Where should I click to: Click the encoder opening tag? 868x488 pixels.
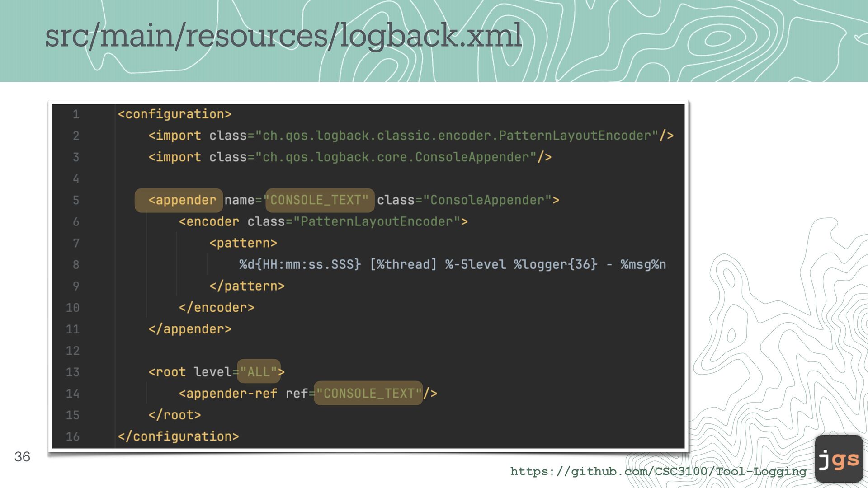(209, 222)
